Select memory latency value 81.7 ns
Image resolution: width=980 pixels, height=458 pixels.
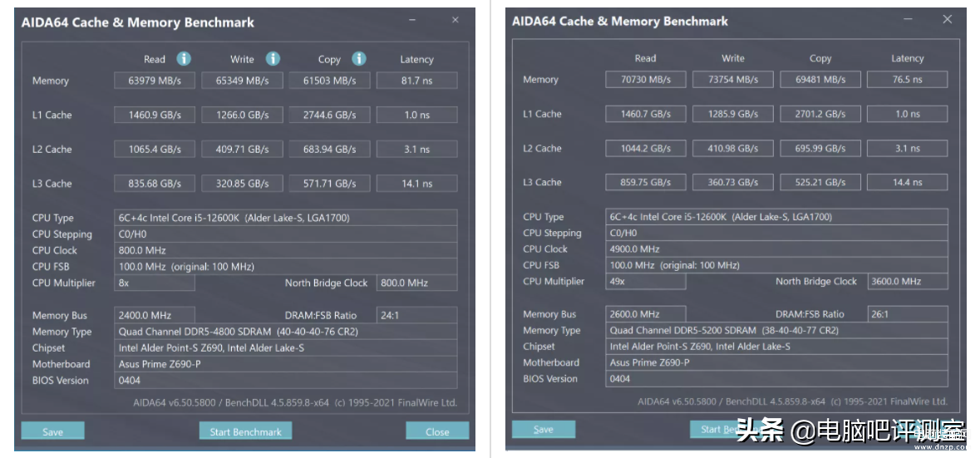417,81
